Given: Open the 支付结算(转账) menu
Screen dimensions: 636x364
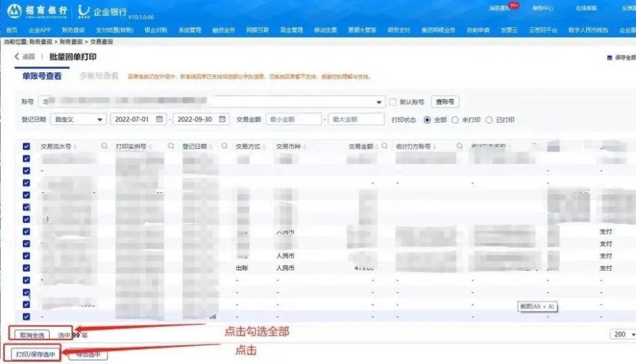Looking at the screenshot, I should [x=115, y=30].
